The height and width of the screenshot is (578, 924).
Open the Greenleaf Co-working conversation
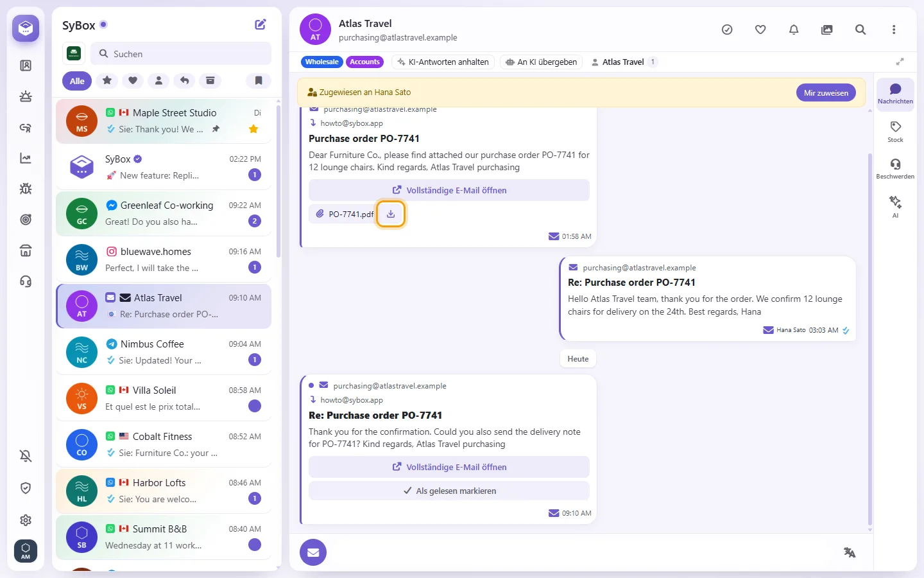point(164,213)
